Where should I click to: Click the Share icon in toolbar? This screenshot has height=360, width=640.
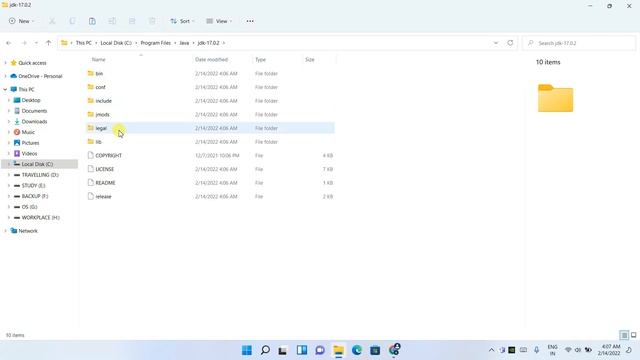tap(132, 21)
